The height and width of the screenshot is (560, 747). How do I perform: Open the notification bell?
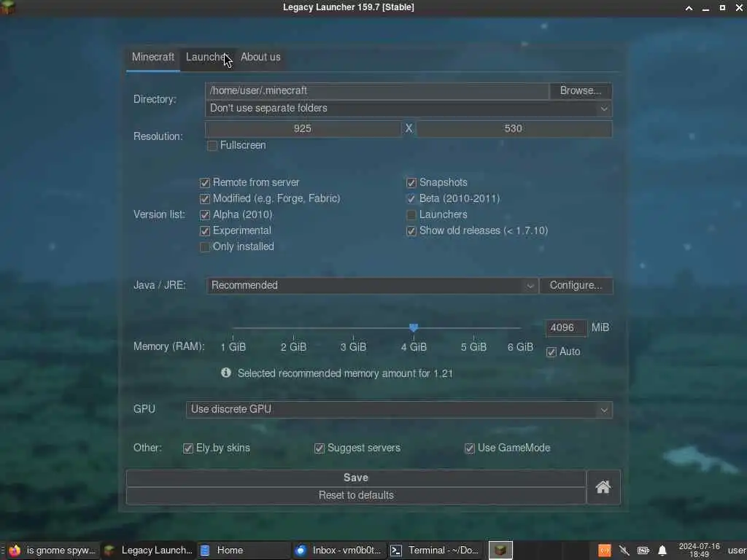click(662, 551)
